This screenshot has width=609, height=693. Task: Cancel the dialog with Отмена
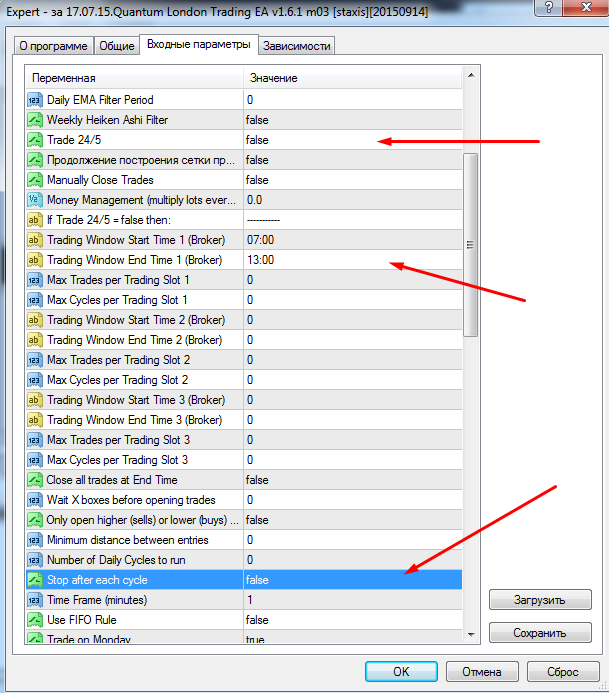[482, 672]
